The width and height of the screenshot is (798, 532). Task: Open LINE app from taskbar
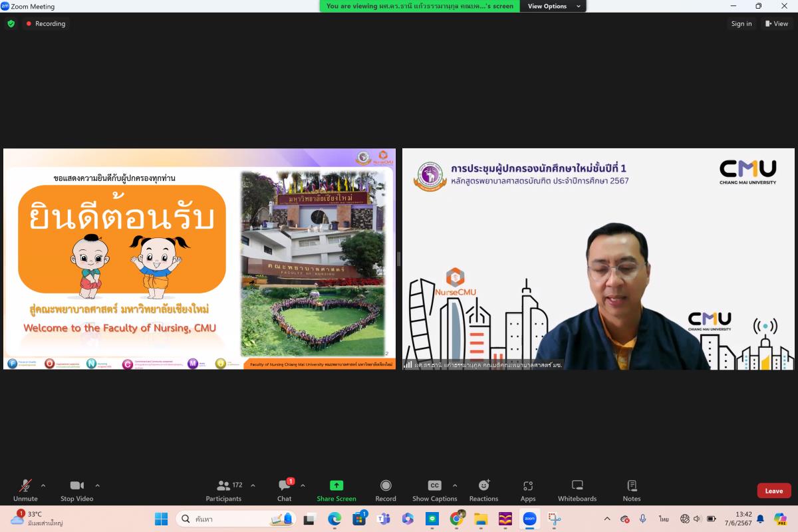[432, 519]
